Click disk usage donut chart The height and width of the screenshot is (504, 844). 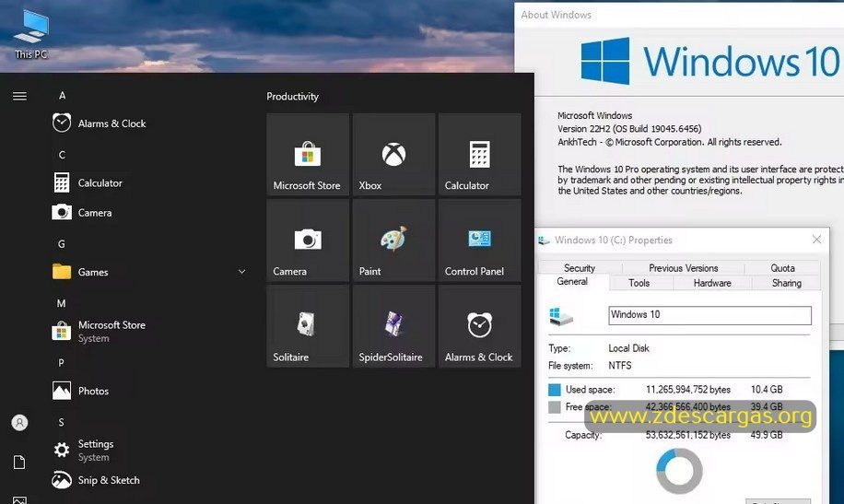pyautogui.click(x=679, y=471)
